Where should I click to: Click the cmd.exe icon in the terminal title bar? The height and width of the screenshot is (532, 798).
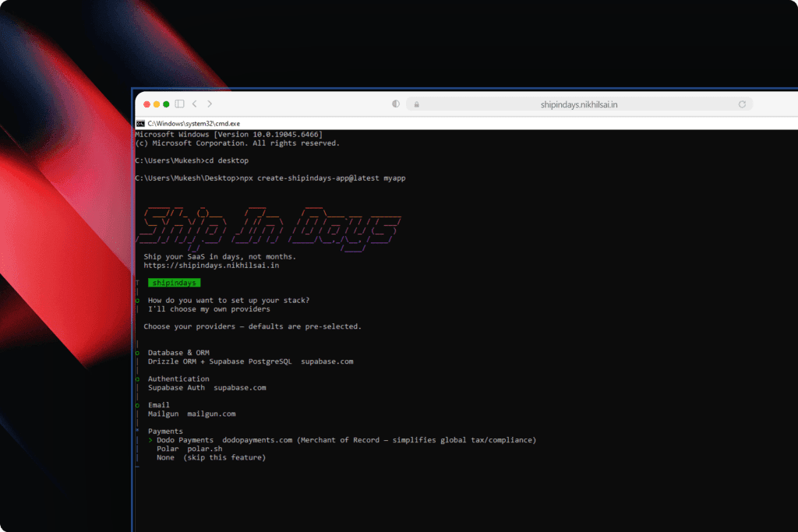pyautogui.click(x=141, y=123)
